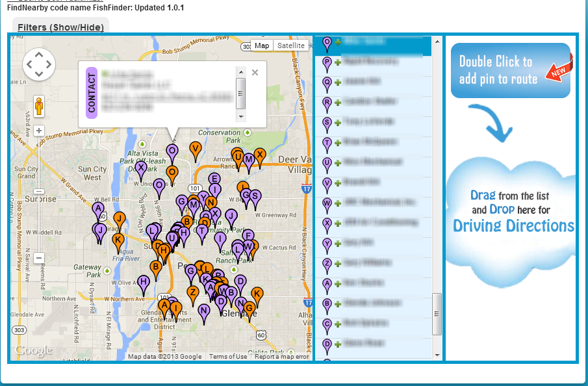Click the map zoom slider handle
The image size is (588, 386).
pos(39,191)
